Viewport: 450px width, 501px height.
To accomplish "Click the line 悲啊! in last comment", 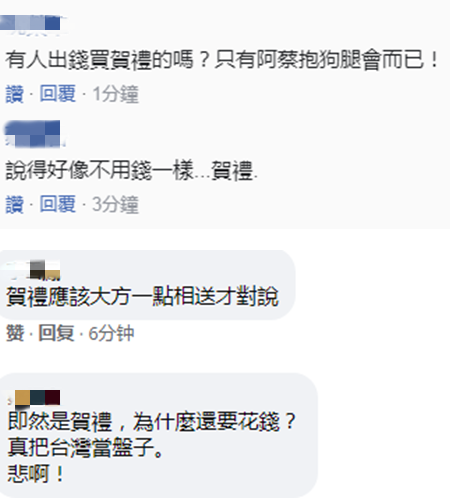I will coord(35,473).
